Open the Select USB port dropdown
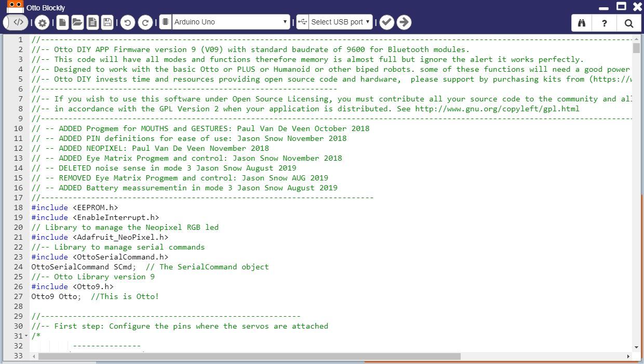Viewport: 644px width, 364px height. tap(341, 22)
